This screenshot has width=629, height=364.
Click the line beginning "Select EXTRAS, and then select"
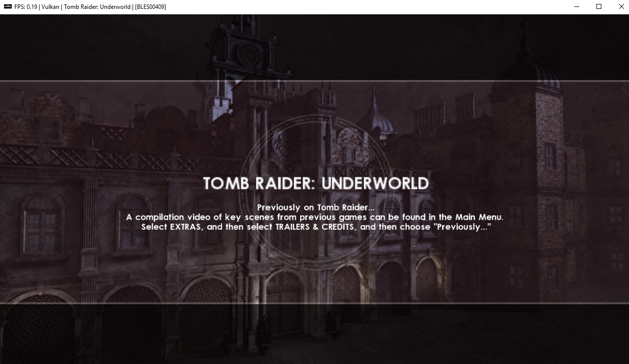click(x=315, y=227)
